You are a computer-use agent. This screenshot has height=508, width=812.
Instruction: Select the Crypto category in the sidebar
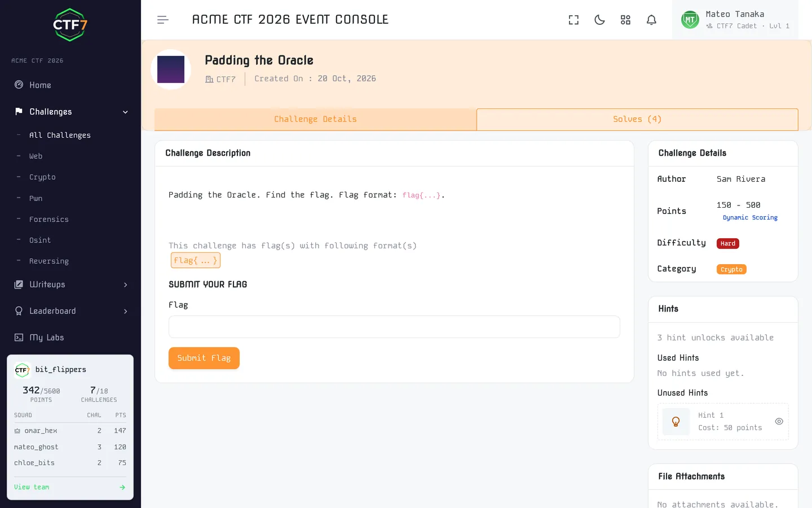[42, 177]
